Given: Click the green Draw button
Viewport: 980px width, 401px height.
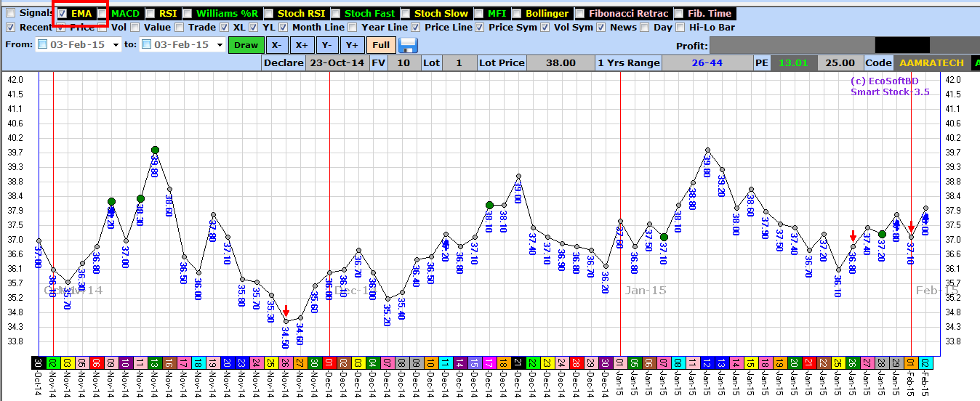Looking at the screenshot, I should click(x=246, y=44).
